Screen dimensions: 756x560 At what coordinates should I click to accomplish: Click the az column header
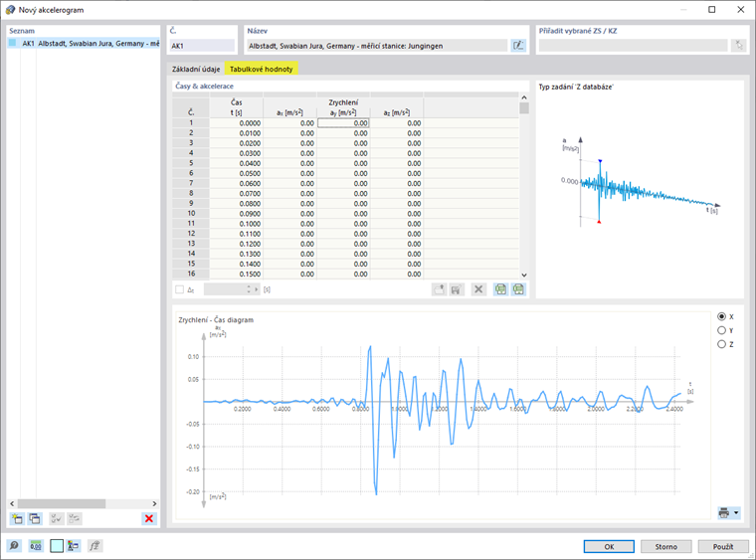[x=397, y=112]
